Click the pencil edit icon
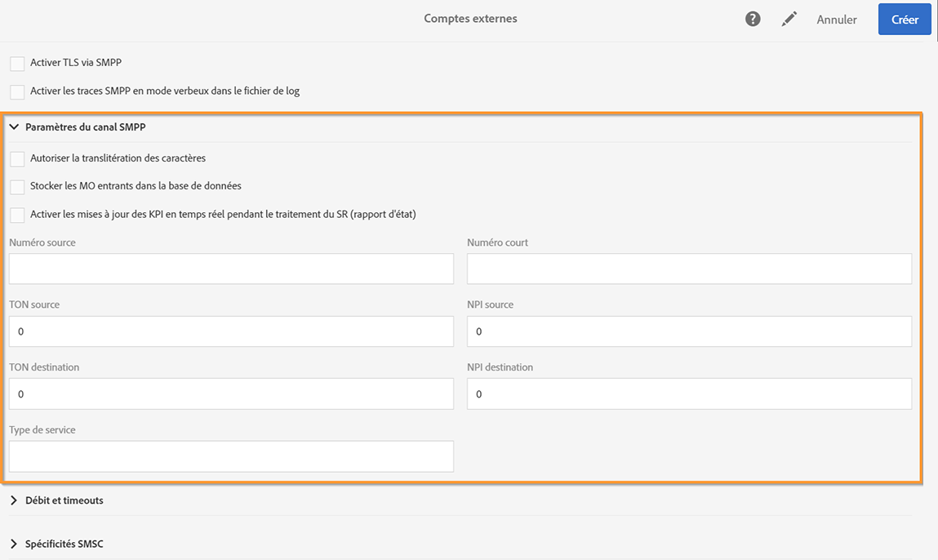938x560 pixels. tap(789, 19)
